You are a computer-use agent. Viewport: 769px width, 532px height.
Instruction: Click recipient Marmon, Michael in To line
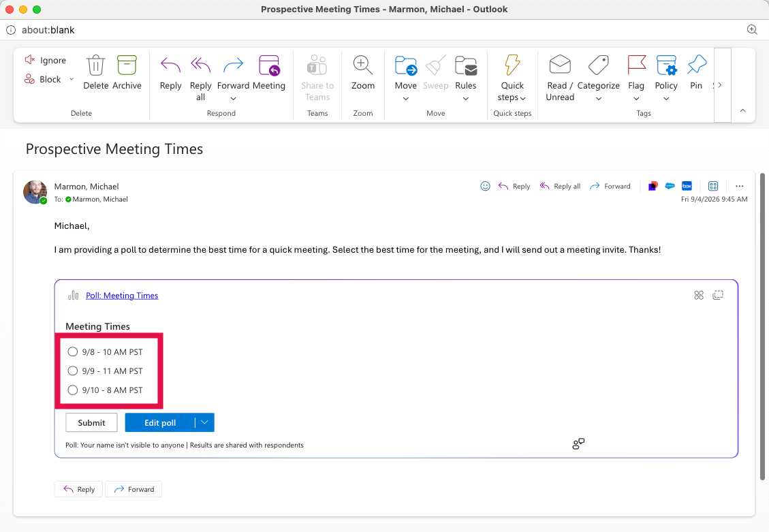[x=100, y=199]
